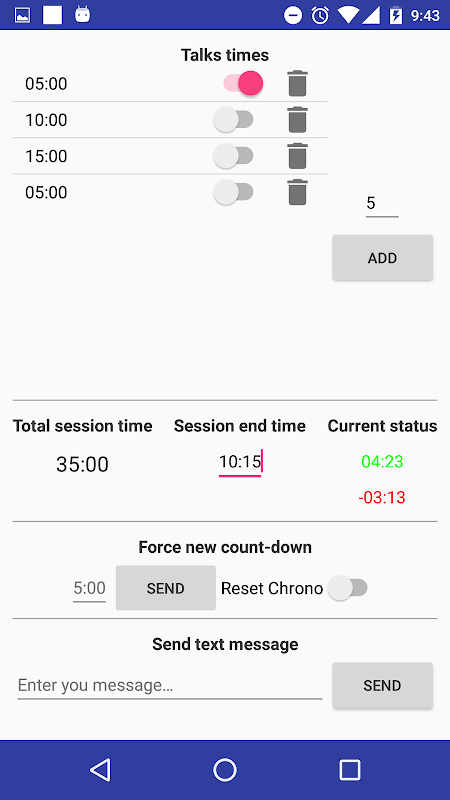This screenshot has width=450, height=800.
Task: Delete the last 05:00 talk entry
Action: click(x=297, y=192)
